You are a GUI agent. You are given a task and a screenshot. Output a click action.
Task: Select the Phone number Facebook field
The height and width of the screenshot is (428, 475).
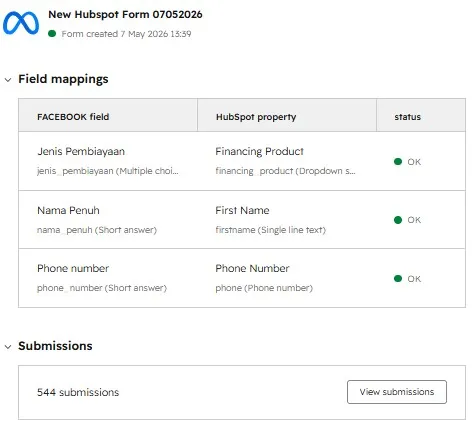click(x=73, y=268)
